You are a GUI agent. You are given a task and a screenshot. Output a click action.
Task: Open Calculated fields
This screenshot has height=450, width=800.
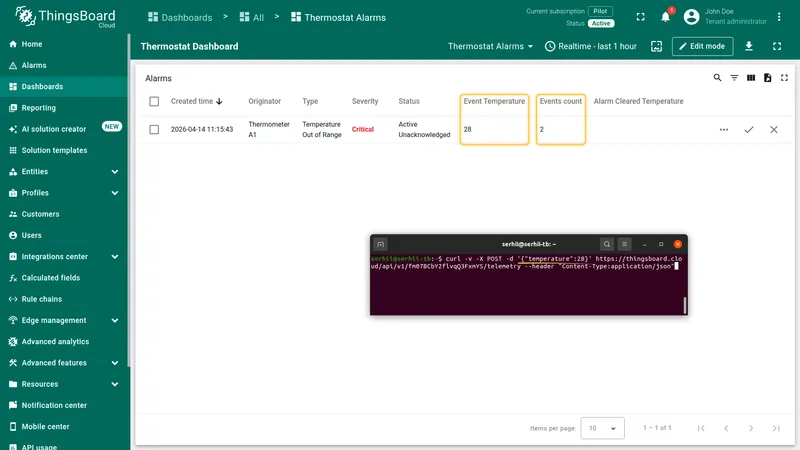[x=64, y=278]
